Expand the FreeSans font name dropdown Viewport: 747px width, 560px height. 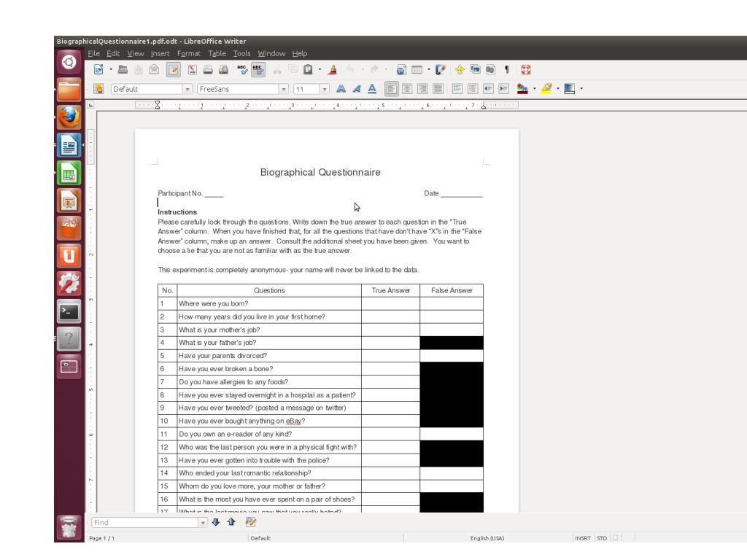284,89
